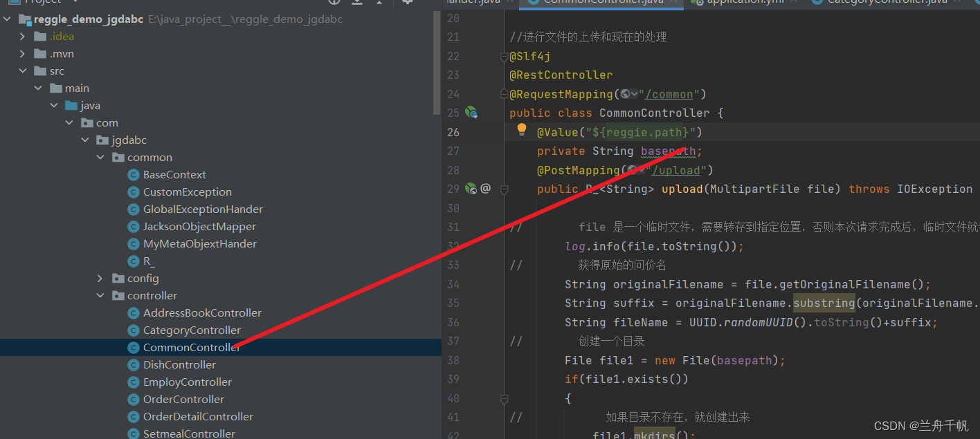Click "file1.exists()" condition on line 39
980x439 pixels.
click(634, 379)
